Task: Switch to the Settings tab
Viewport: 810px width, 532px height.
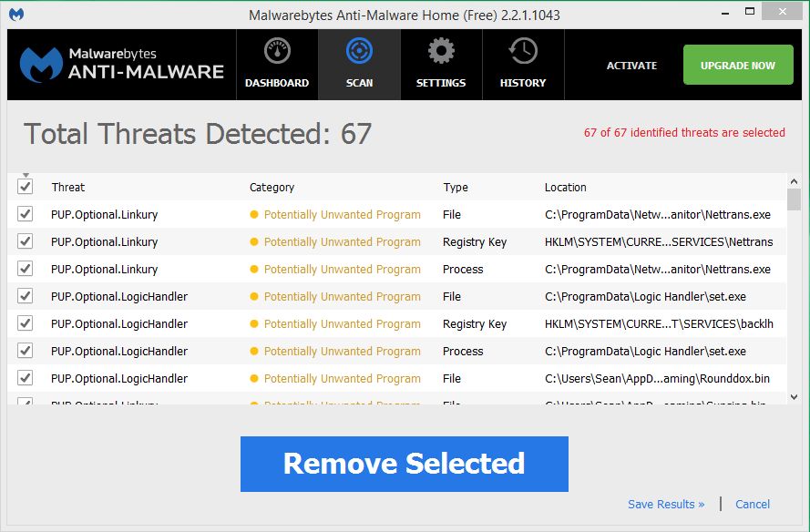Action: 441,65
